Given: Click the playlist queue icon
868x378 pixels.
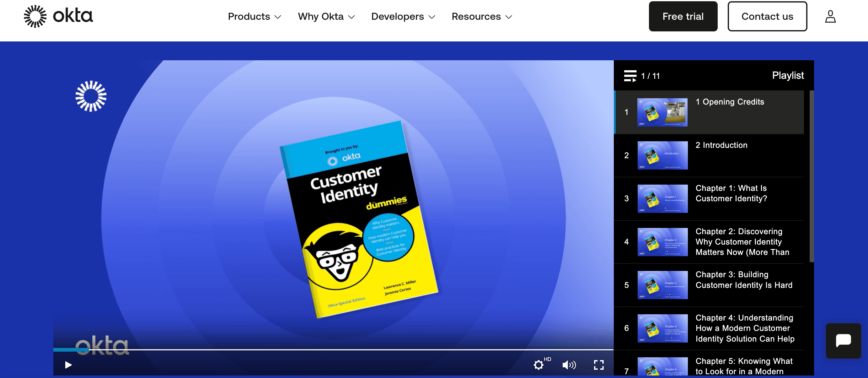Looking at the screenshot, I should click(630, 76).
